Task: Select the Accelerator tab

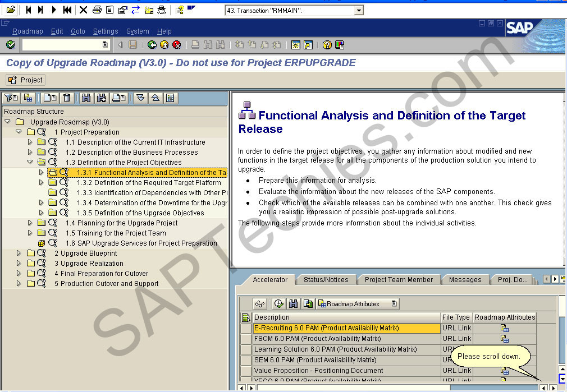Action: coord(270,280)
